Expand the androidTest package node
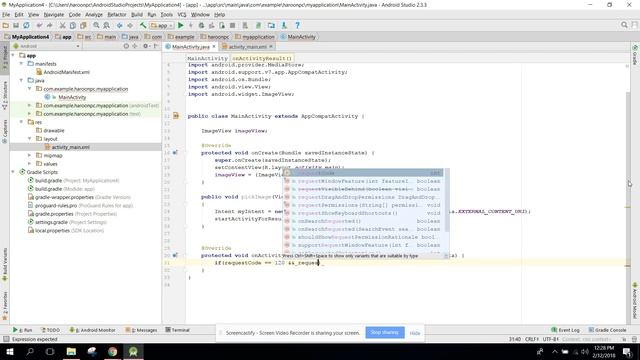The width and height of the screenshot is (640, 360). tap(29, 105)
